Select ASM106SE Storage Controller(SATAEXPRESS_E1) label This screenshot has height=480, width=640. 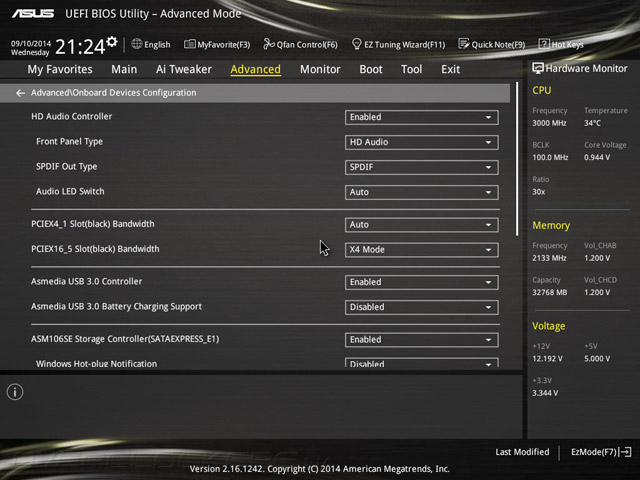tap(125, 339)
